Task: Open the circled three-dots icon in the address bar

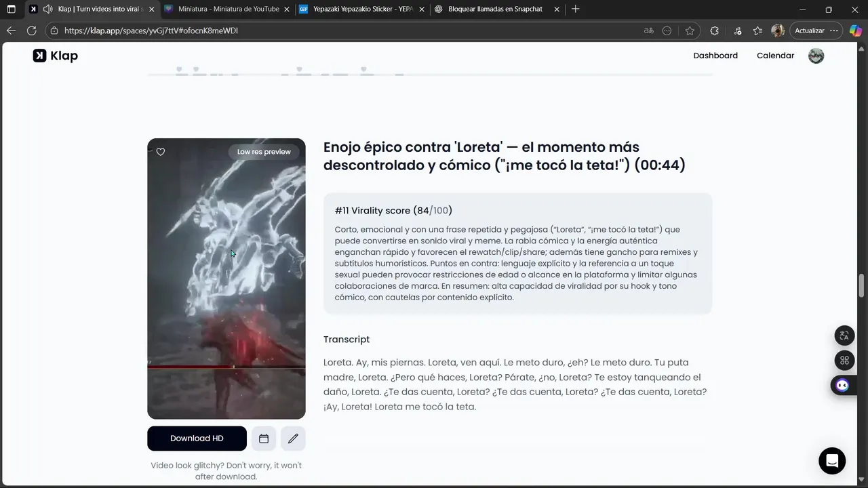Action: tap(667, 30)
